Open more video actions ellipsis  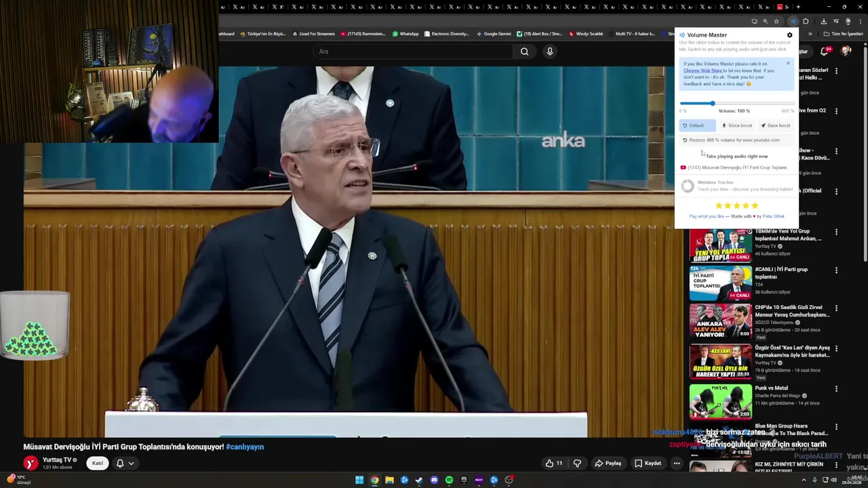coord(676,464)
